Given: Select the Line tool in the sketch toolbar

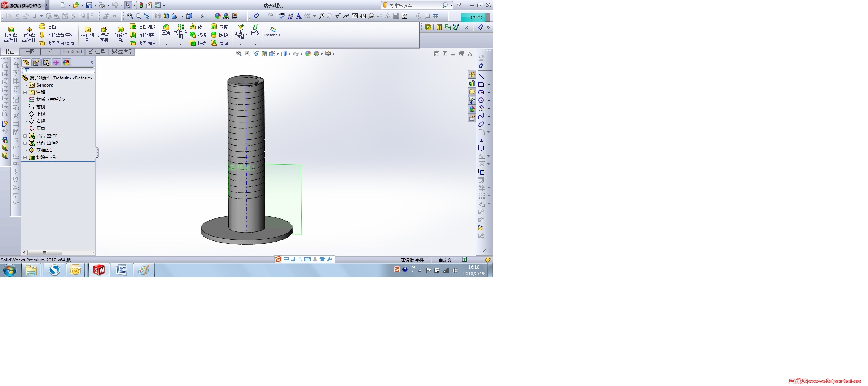Looking at the screenshot, I should click(x=481, y=77).
